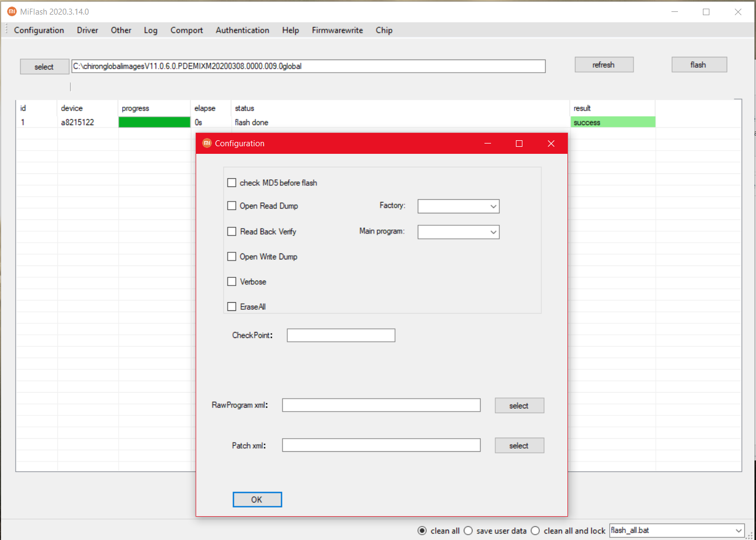Turn on Verbose option
The image size is (756, 540).
232,282
